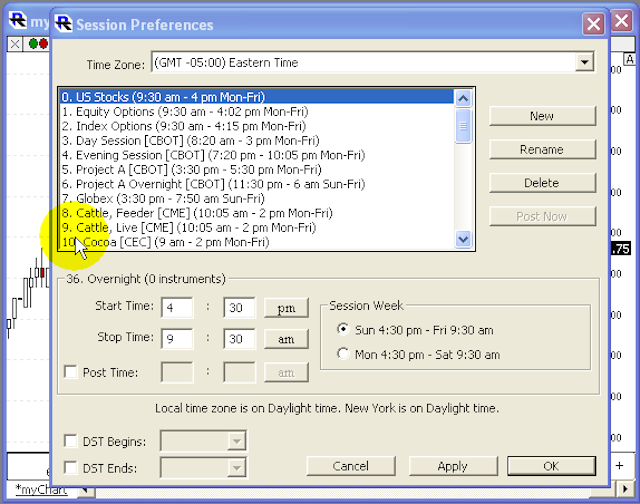This screenshot has height=504, width=640.
Task: Click the Start Time hour field
Action: [x=176, y=308]
